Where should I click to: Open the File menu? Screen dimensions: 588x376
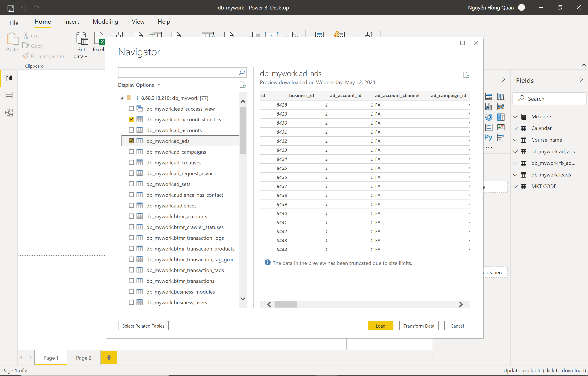(14, 23)
